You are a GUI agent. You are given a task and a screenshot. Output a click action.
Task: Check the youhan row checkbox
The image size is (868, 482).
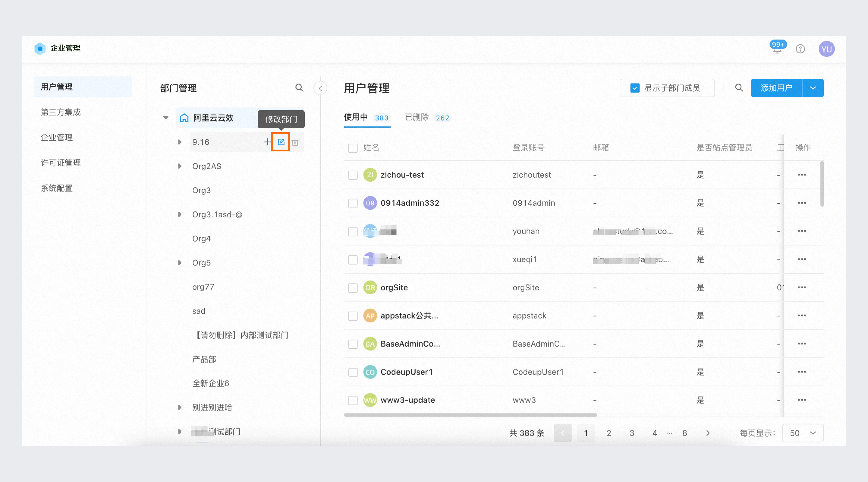point(352,231)
